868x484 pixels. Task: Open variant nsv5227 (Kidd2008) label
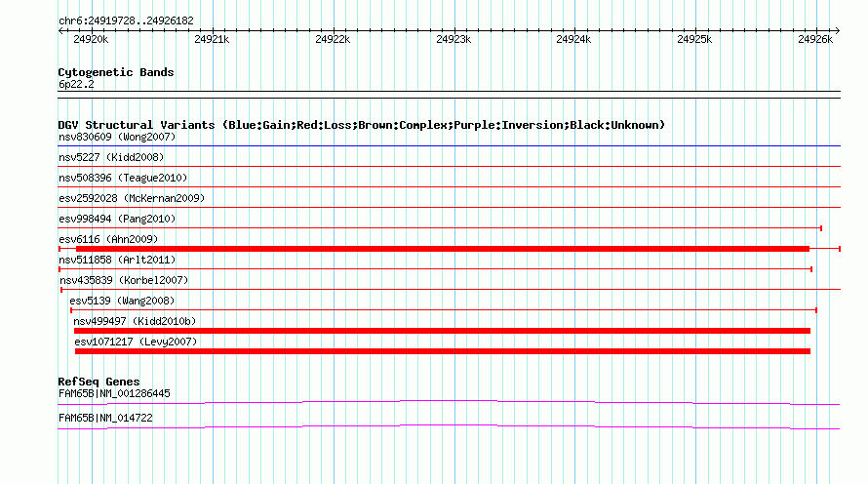click(111, 157)
